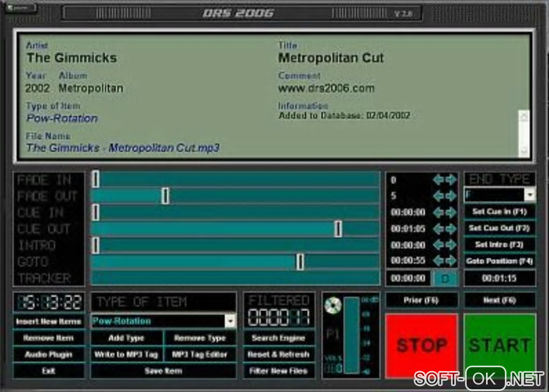Click the year value '2002'

coord(38,88)
